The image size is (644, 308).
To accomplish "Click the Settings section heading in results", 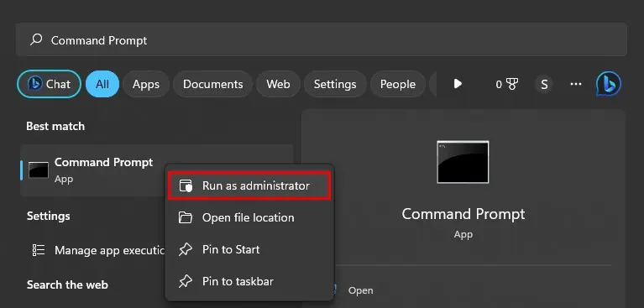I will 49,216.
